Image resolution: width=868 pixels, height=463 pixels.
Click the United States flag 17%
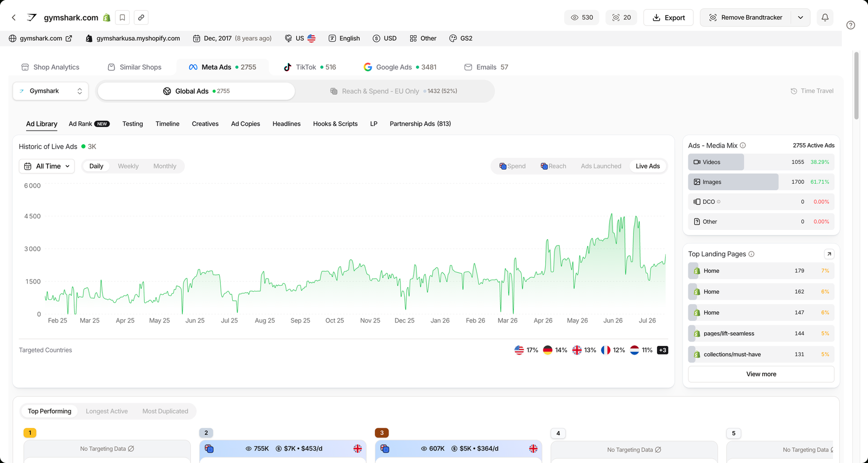[x=519, y=350]
